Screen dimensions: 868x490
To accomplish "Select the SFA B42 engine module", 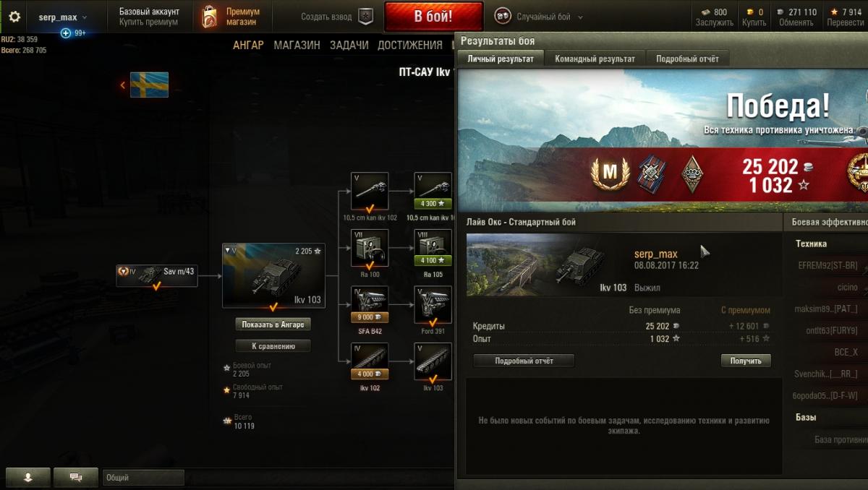I will pyautogui.click(x=370, y=305).
